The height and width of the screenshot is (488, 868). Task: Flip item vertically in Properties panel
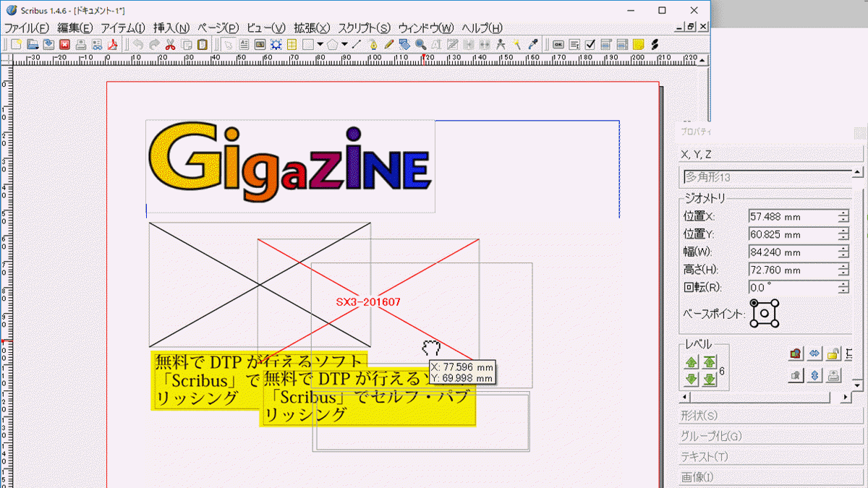tap(814, 375)
